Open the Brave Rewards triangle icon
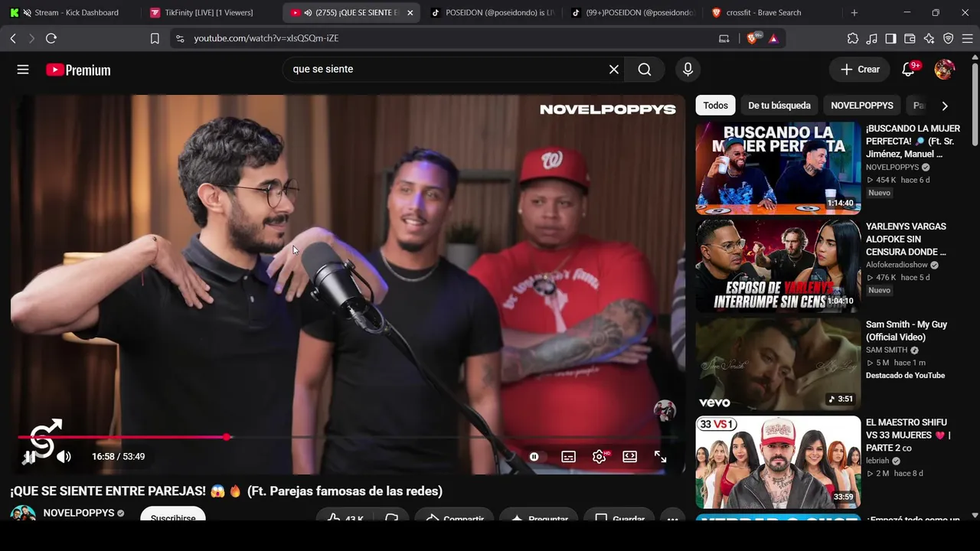This screenshot has width=980, height=551. 773,38
